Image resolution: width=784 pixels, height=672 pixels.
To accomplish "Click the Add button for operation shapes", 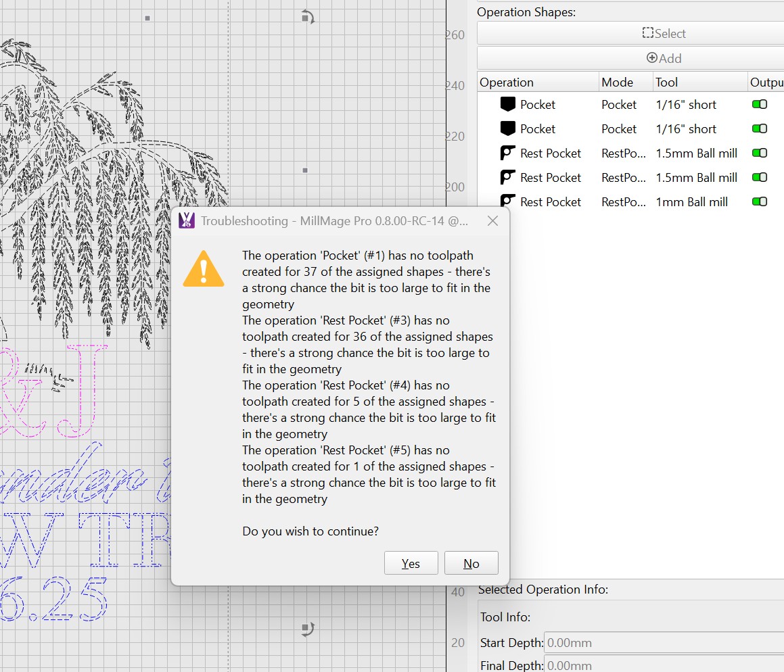I will (630, 58).
